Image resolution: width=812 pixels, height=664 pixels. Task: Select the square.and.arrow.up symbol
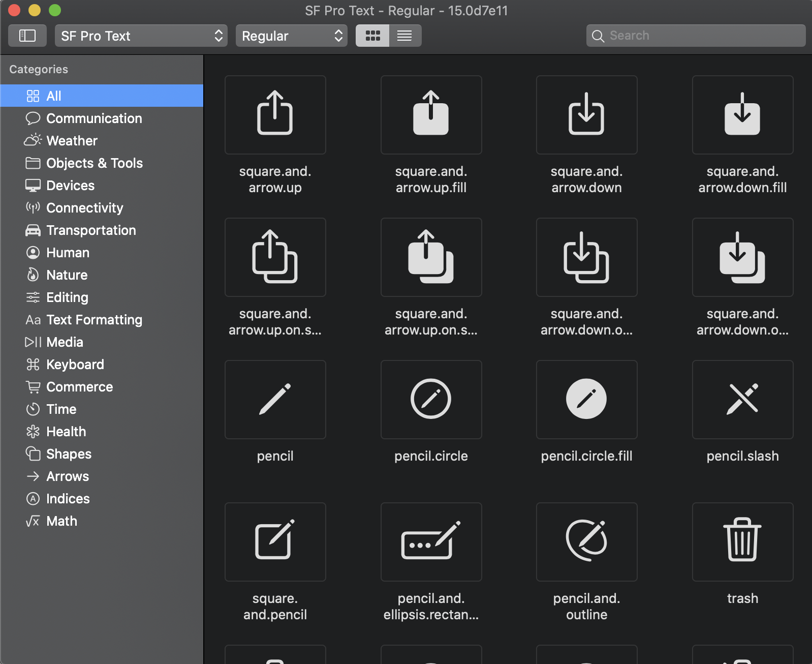tap(275, 115)
